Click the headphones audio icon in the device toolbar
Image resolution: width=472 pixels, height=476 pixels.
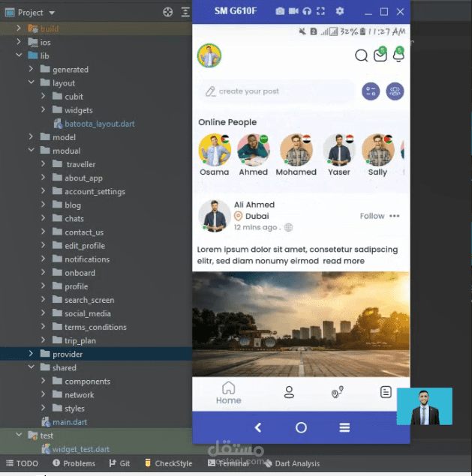pyautogui.click(x=307, y=11)
